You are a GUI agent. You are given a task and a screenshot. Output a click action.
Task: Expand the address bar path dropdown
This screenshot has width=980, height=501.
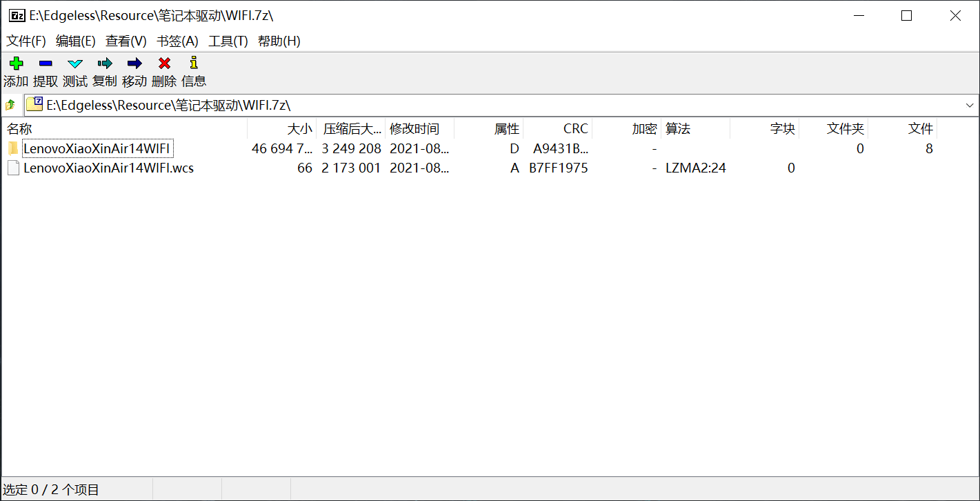(x=970, y=106)
